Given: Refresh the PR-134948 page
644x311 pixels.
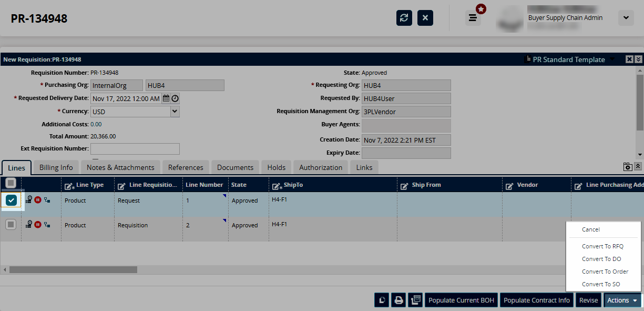Looking at the screenshot, I should (404, 18).
